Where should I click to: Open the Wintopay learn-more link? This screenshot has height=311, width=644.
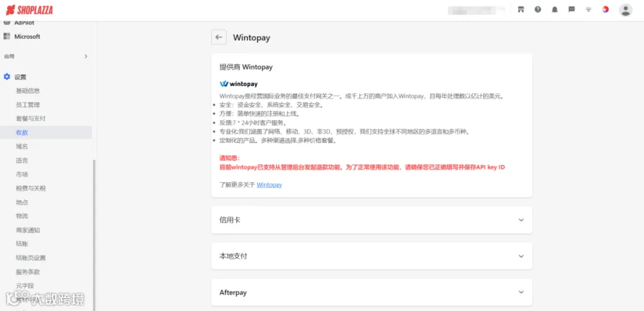pyautogui.click(x=270, y=185)
